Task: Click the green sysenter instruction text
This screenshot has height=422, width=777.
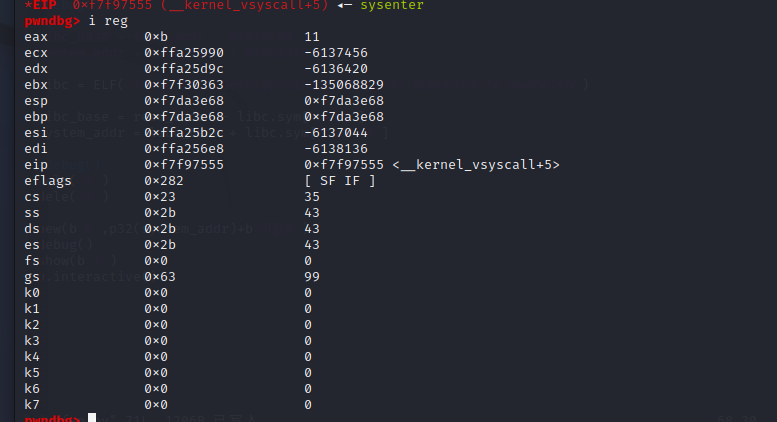Action: pyautogui.click(x=392, y=5)
